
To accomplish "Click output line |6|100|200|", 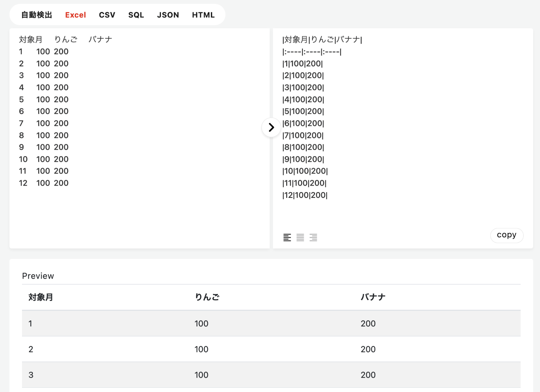I will coord(303,123).
